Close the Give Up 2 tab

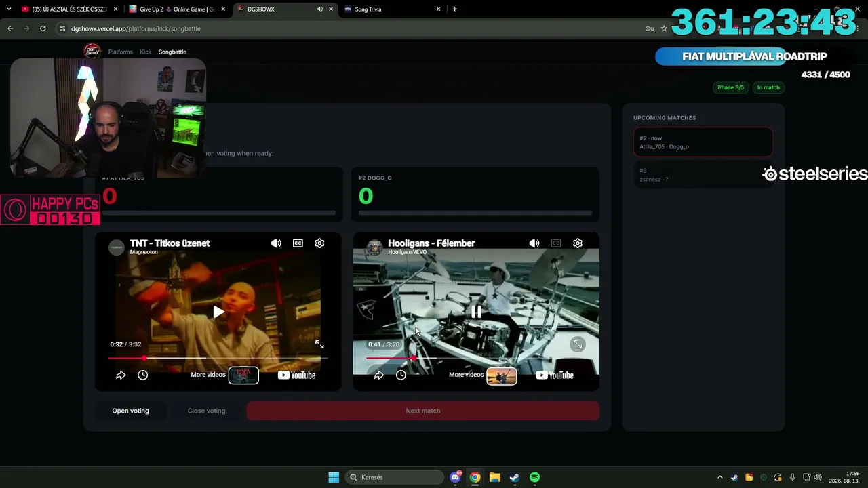coord(223,9)
